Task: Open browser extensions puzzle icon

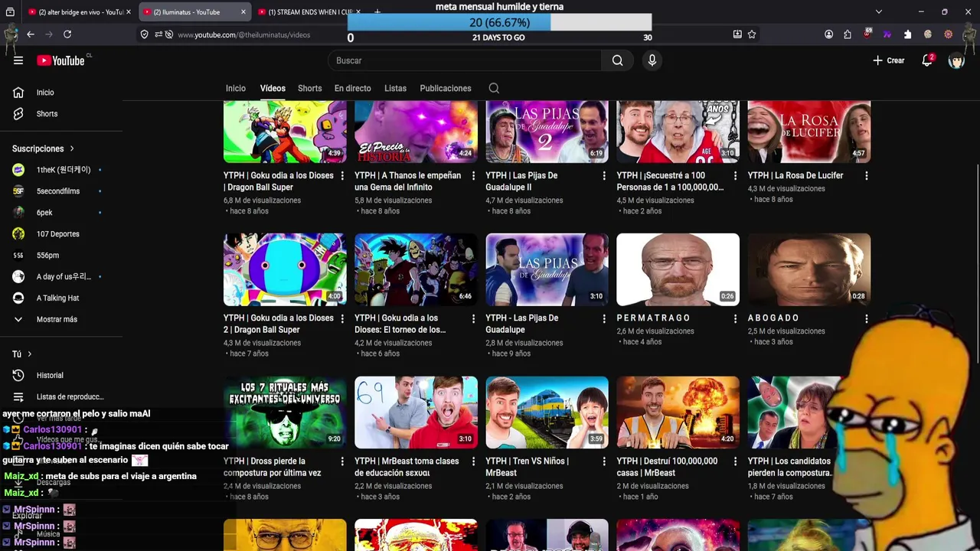Action: tap(848, 34)
